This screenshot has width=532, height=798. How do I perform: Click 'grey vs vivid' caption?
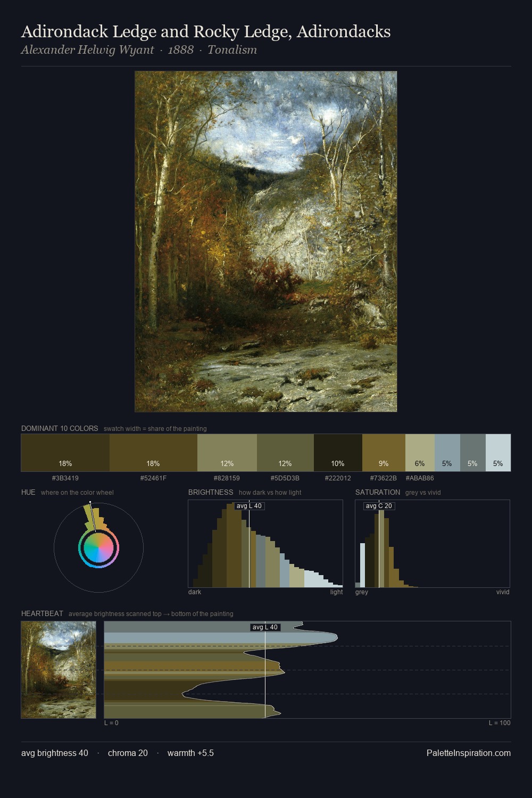tap(423, 493)
